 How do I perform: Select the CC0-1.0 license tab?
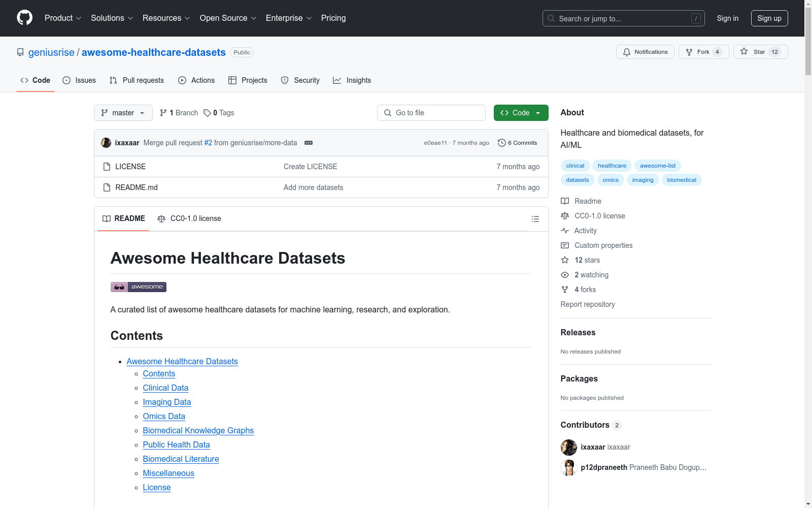coord(189,218)
